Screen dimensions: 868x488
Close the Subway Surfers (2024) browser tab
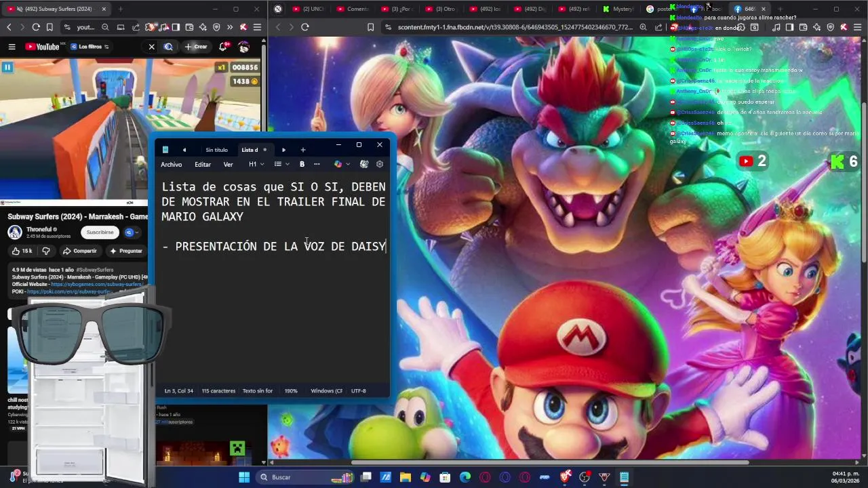click(x=104, y=9)
